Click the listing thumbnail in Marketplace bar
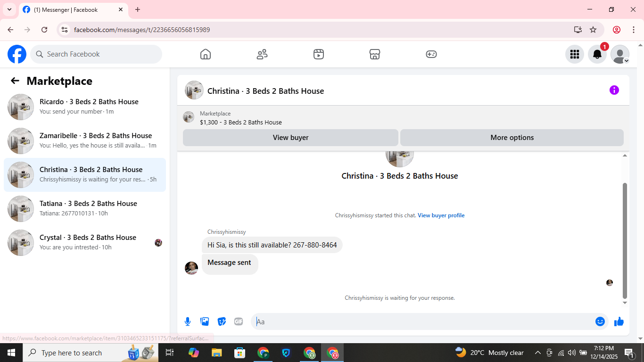Screen dimensions: 644x362 [189, 117]
